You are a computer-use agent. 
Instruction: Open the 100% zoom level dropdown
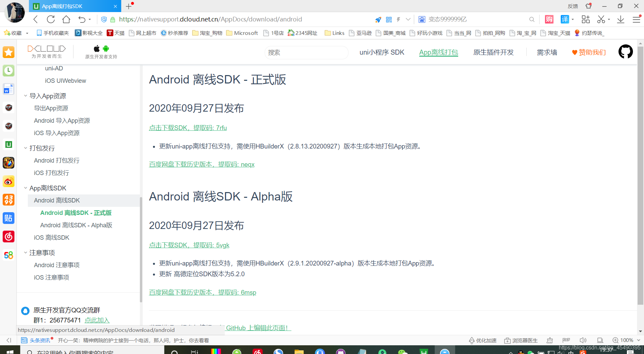pyautogui.click(x=639, y=340)
